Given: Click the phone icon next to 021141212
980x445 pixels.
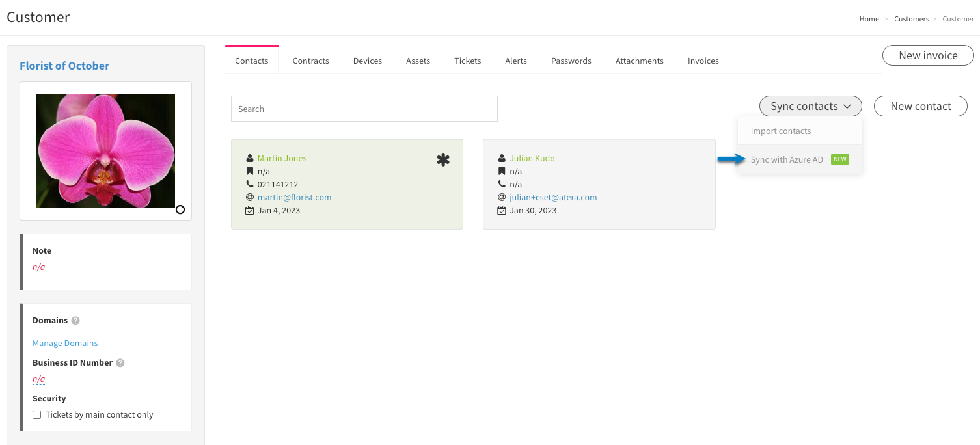Looking at the screenshot, I should [x=250, y=184].
